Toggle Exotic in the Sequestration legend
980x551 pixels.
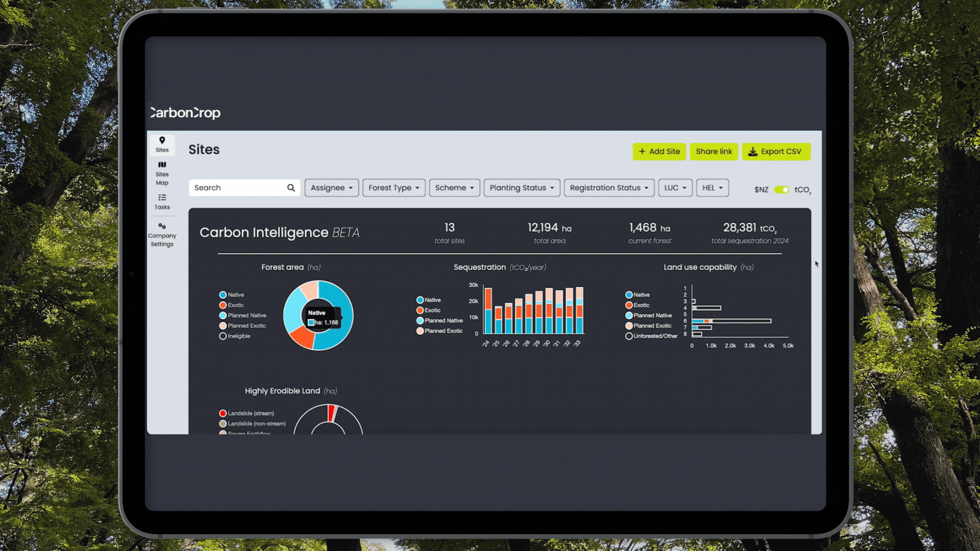[x=429, y=310]
